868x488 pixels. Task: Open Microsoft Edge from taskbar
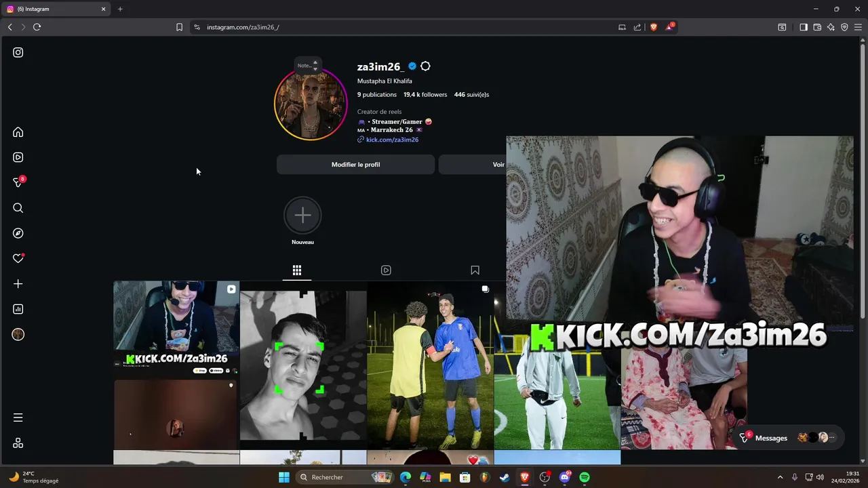click(x=406, y=477)
